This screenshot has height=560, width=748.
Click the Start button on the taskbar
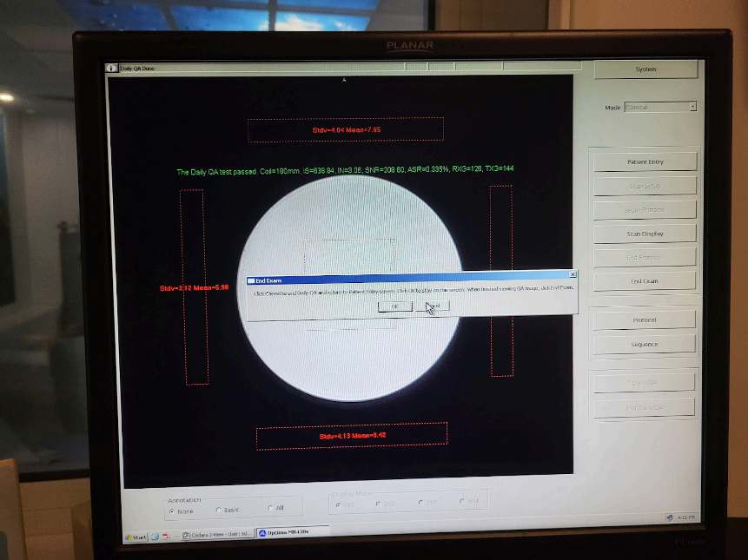click(136, 537)
